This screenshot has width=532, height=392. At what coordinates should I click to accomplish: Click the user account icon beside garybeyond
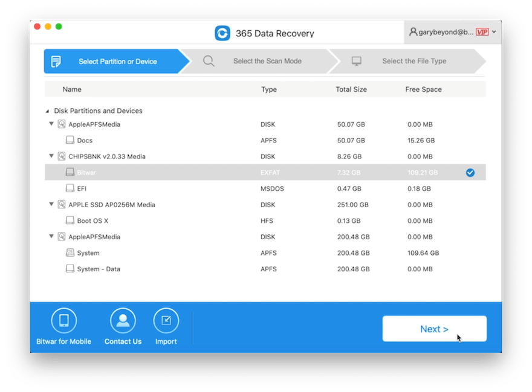(413, 32)
